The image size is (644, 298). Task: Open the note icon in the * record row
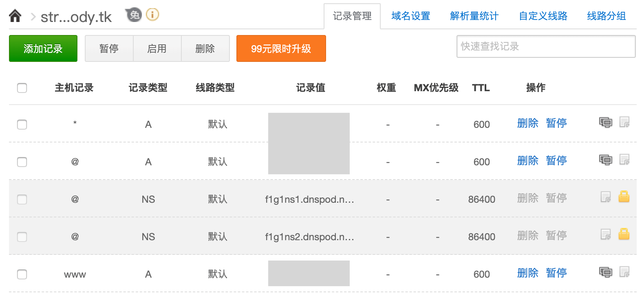[x=624, y=122]
